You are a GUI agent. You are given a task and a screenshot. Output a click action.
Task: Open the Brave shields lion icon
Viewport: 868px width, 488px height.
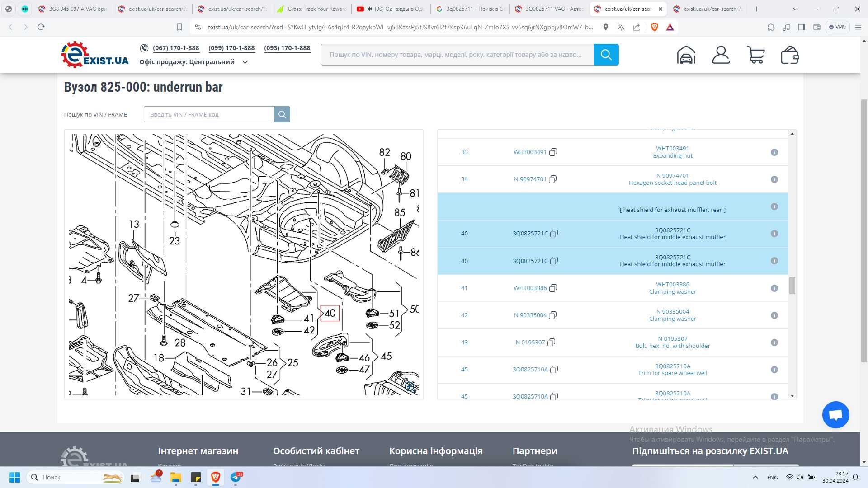point(654,27)
